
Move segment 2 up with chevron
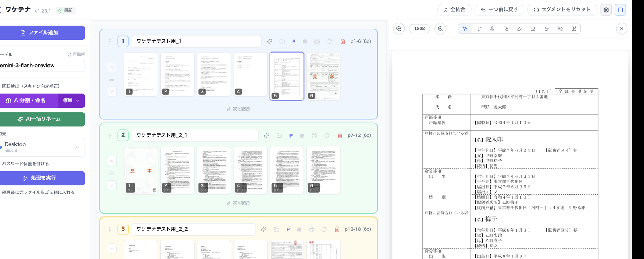tap(112, 161)
